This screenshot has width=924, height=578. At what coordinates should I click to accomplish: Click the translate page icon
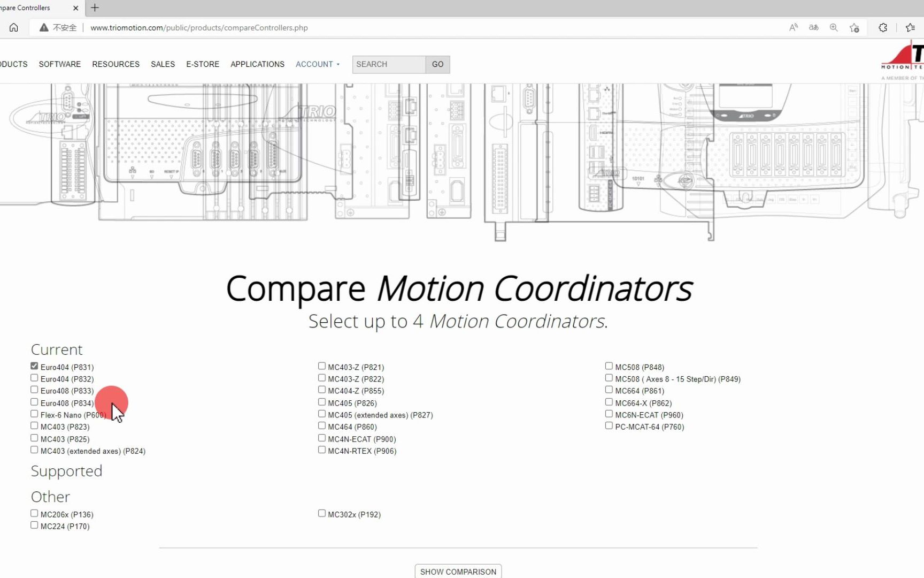813,27
